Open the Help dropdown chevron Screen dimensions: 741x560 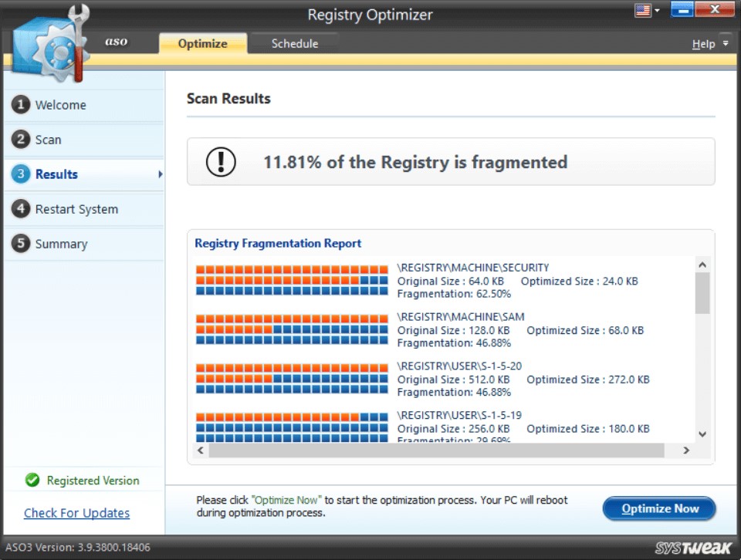[725, 43]
